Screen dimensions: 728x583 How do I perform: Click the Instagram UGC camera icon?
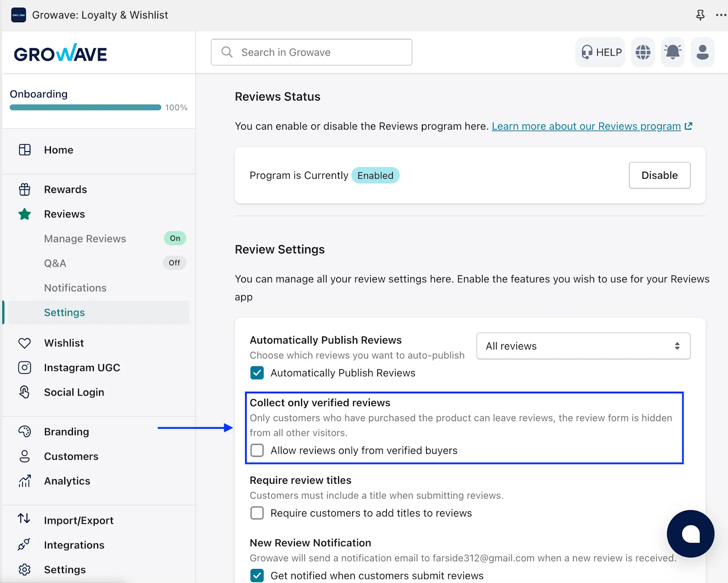pos(25,367)
